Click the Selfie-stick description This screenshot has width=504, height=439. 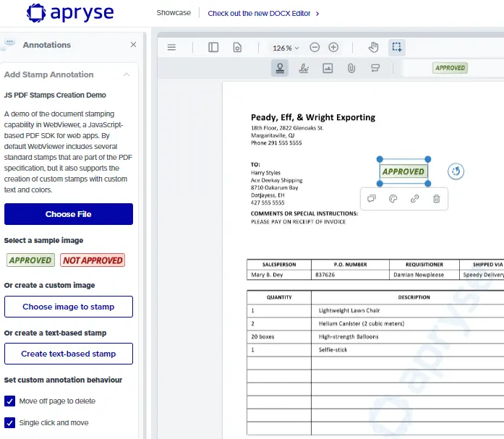point(333,349)
